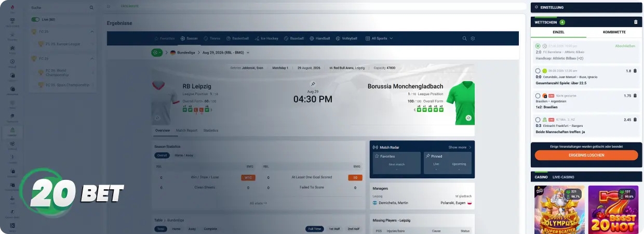Open the Gates of Olympus Super Scatter game

point(559,210)
